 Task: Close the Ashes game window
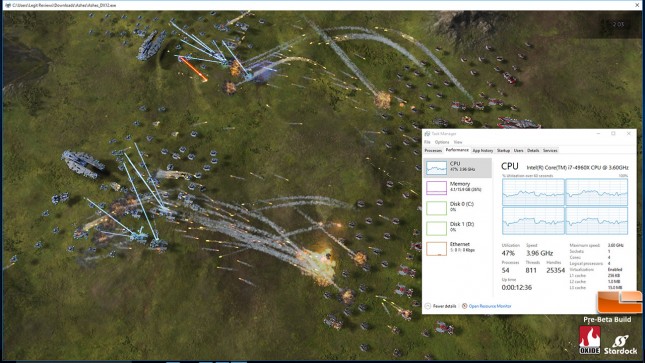click(x=637, y=5)
